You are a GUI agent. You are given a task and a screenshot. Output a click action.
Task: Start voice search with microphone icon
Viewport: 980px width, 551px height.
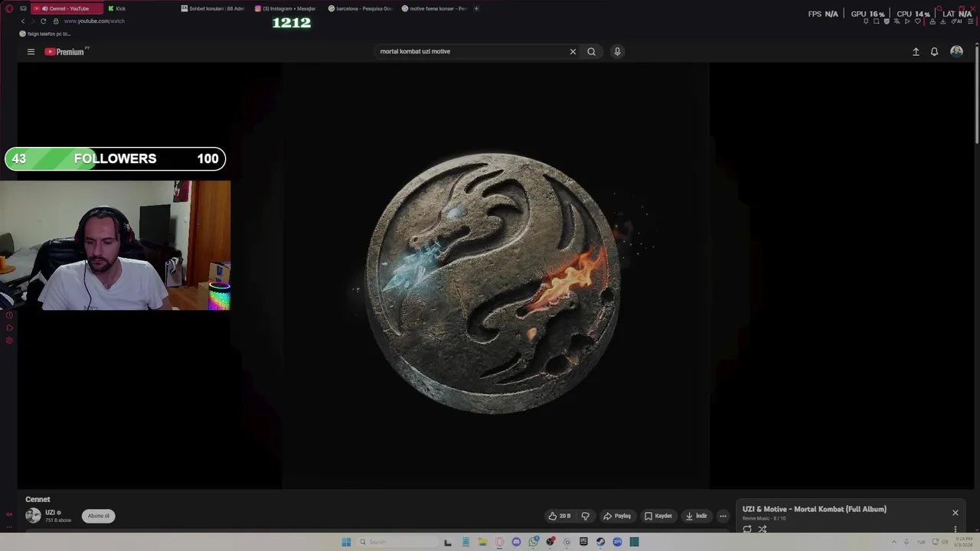coord(617,51)
